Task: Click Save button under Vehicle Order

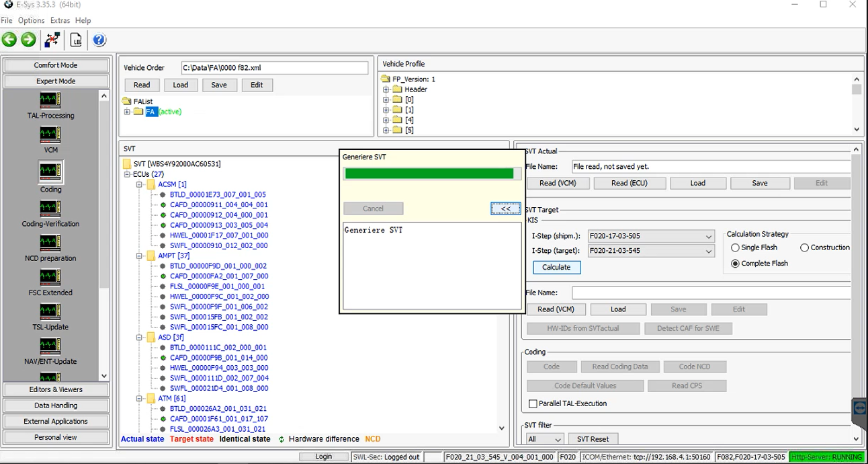Action: [219, 85]
